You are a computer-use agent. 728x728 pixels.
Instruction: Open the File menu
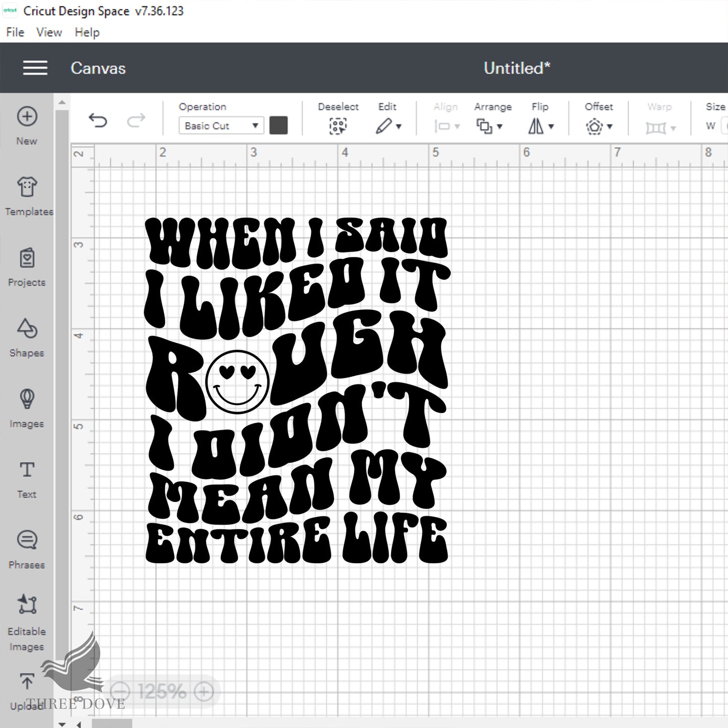15,32
